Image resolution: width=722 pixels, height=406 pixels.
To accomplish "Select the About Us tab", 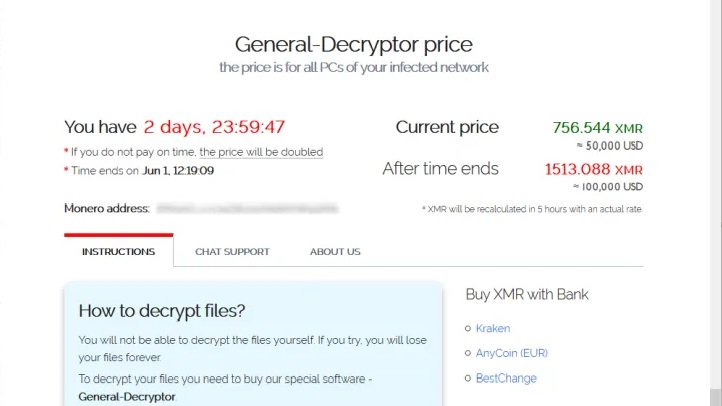I will tap(335, 251).
